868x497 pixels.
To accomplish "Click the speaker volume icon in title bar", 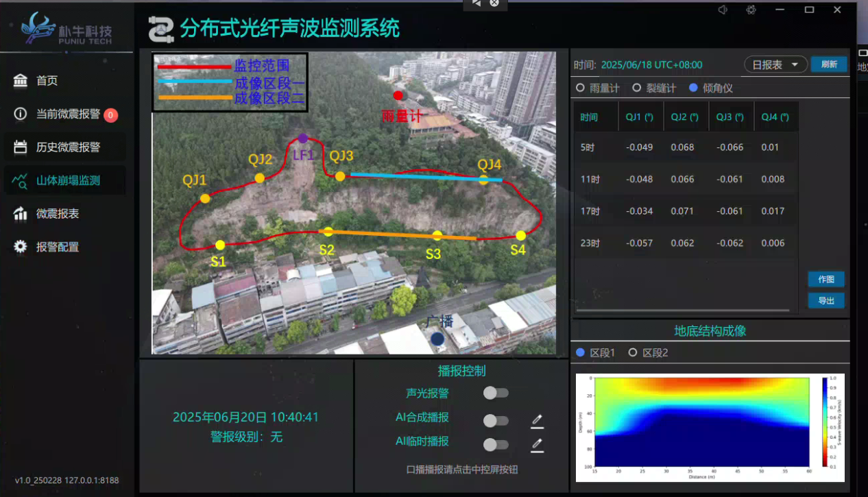I will [723, 10].
